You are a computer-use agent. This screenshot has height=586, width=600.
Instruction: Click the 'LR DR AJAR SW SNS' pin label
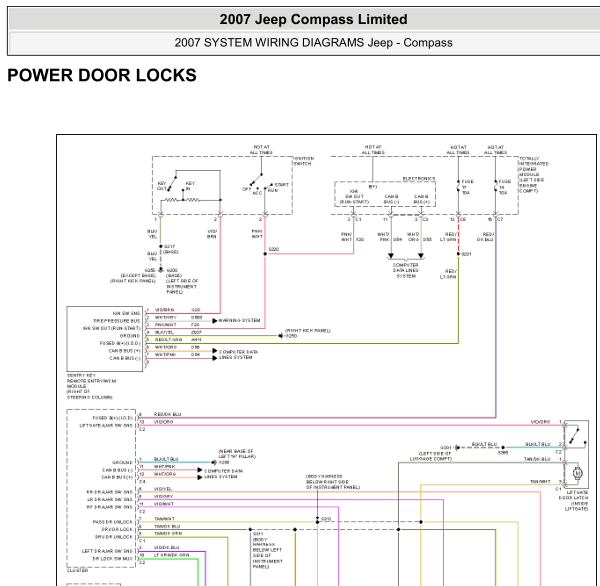coord(109,499)
